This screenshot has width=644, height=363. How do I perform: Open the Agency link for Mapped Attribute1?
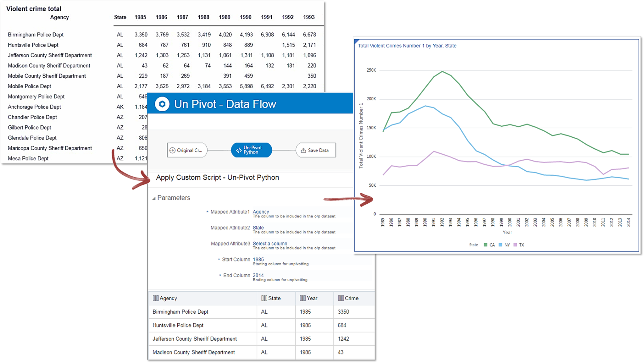(x=261, y=212)
